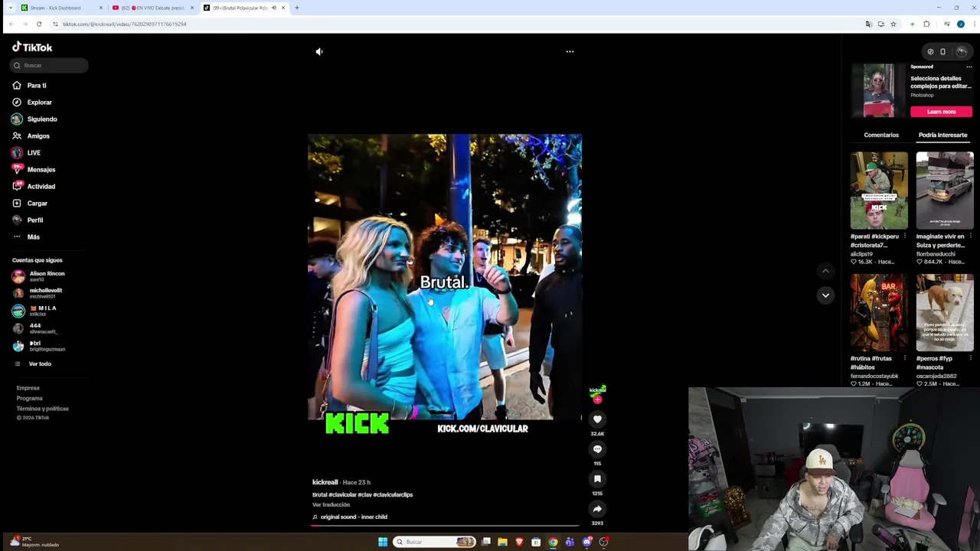Viewport: 980px width, 551px height.
Task: Click the Learn more ad button
Action: pyautogui.click(x=941, y=112)
